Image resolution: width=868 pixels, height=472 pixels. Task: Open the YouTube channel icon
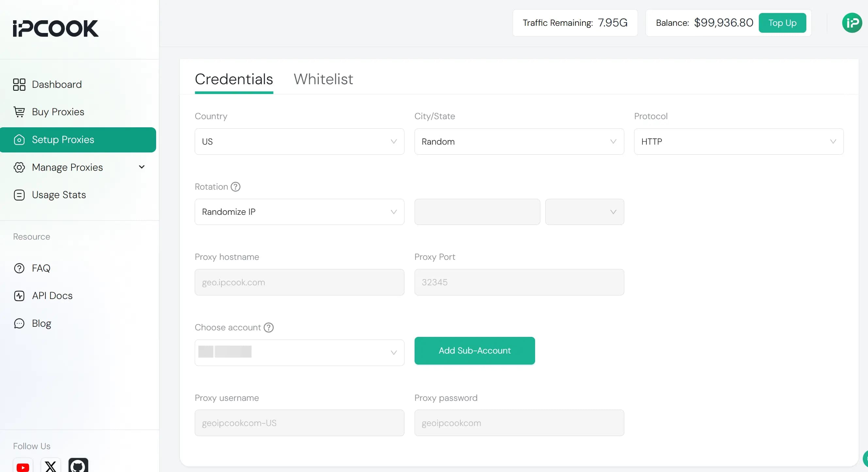[x=23, y=467]
